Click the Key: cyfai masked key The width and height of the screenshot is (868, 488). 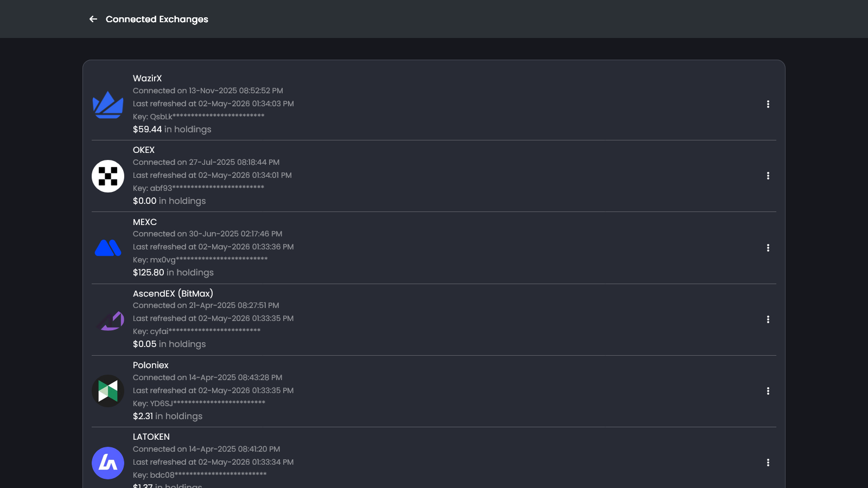point(197,331)
